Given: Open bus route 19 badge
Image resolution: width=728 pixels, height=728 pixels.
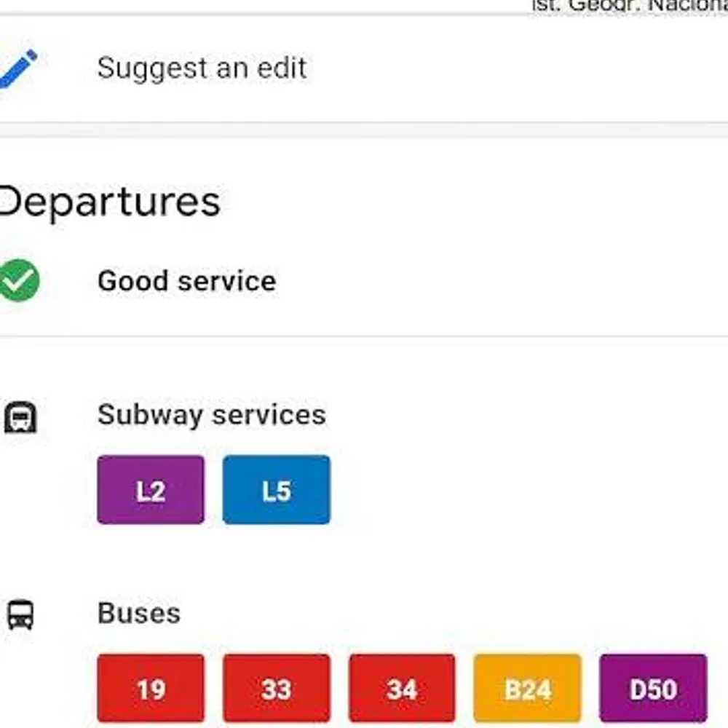Looking at the screenshot, I should (151, 688).
